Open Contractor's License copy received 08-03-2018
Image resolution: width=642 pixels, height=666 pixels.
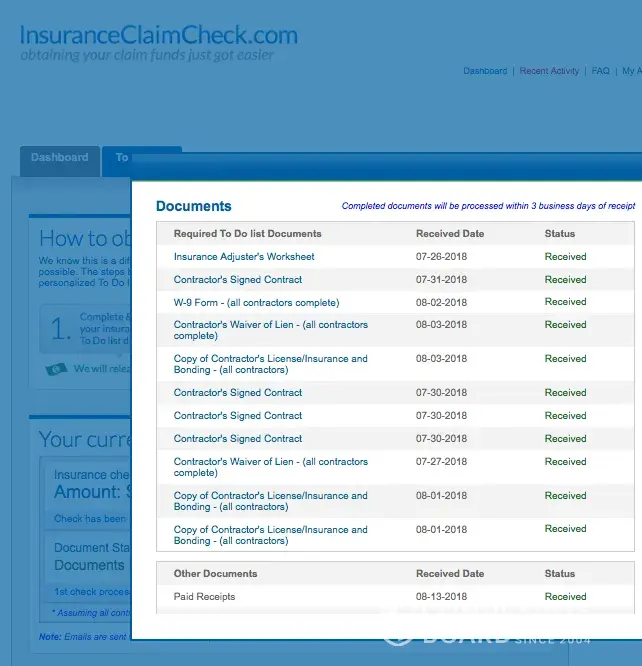[270, 364]
